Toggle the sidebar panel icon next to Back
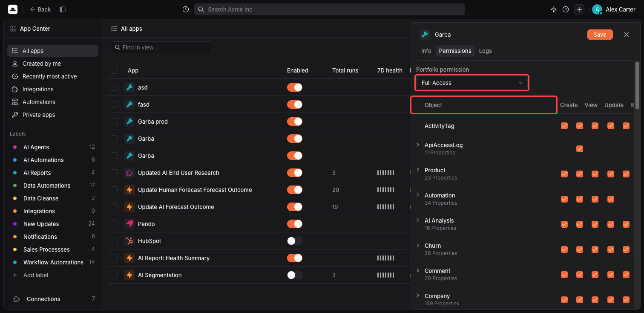This screenshot has width=644, height=313. [63, 9]
